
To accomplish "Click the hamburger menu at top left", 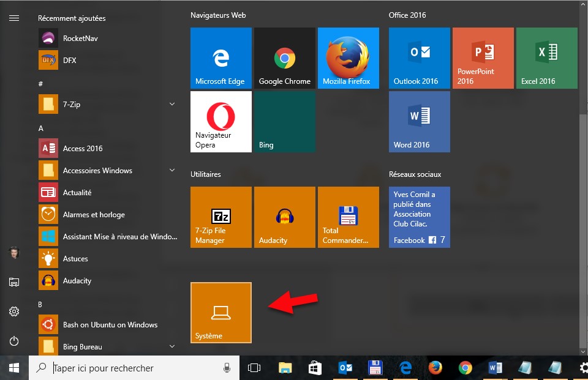I will (14, 18).
